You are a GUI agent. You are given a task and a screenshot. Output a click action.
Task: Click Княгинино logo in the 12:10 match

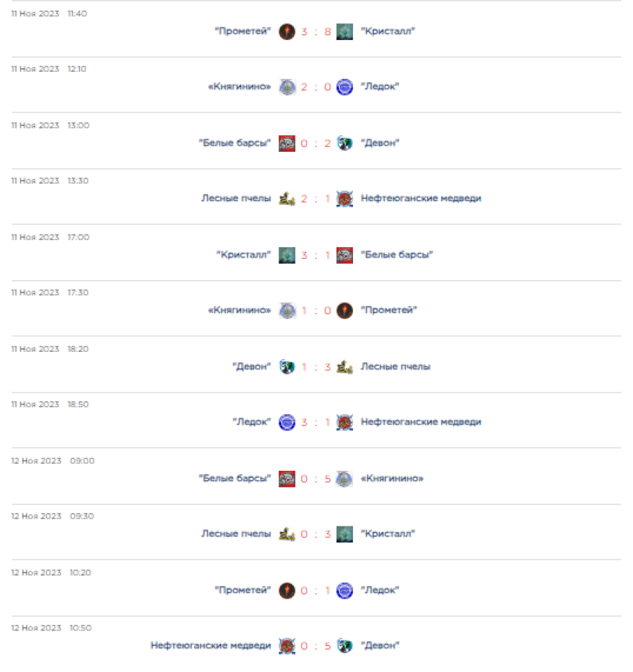286,87
